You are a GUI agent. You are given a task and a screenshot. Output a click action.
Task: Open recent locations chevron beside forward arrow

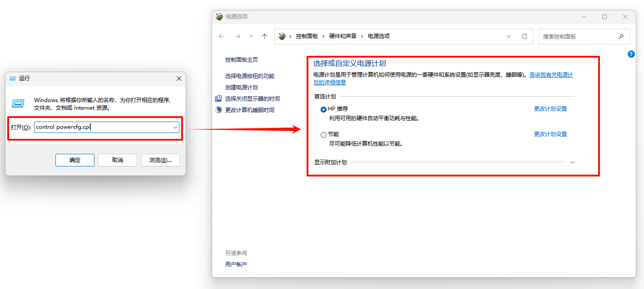pos(251,36)
